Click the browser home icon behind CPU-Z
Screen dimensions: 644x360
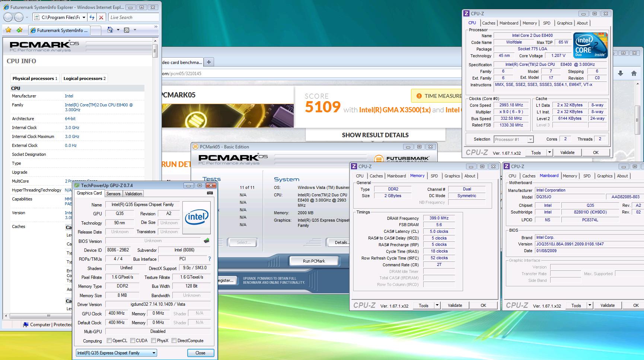pos(634,73)
